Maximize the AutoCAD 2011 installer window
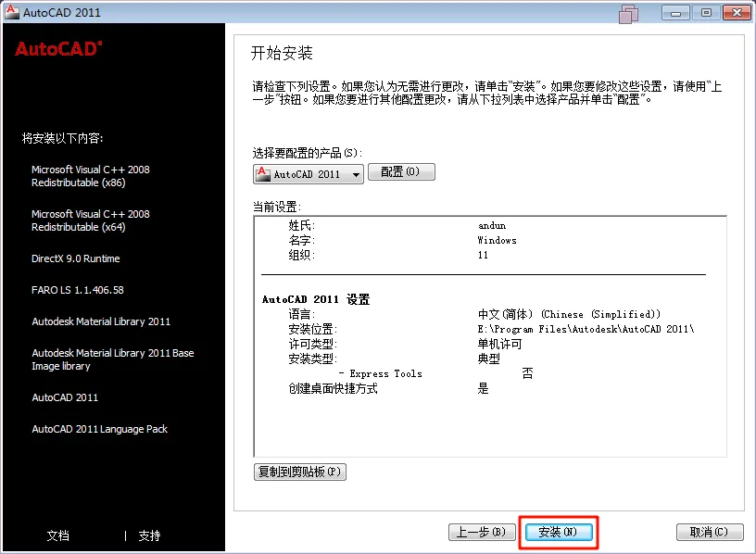756x554 pixels. tap(706, 13)
